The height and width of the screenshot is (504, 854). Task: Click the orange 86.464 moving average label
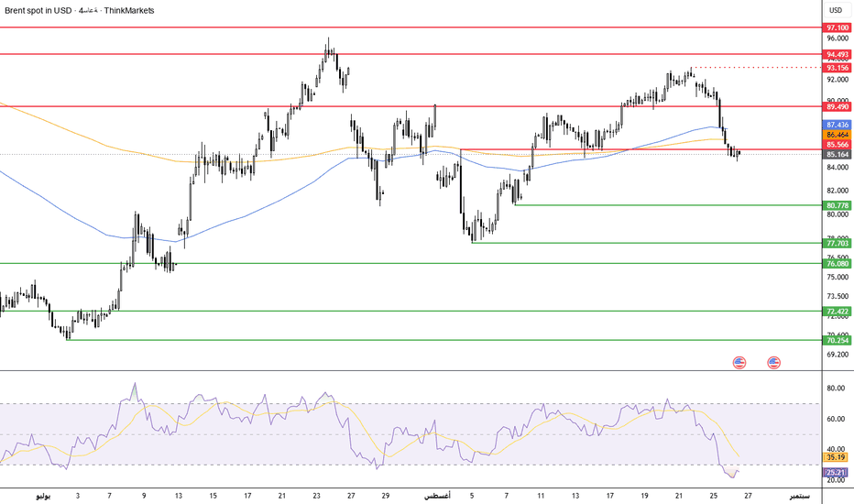[838, 135]
